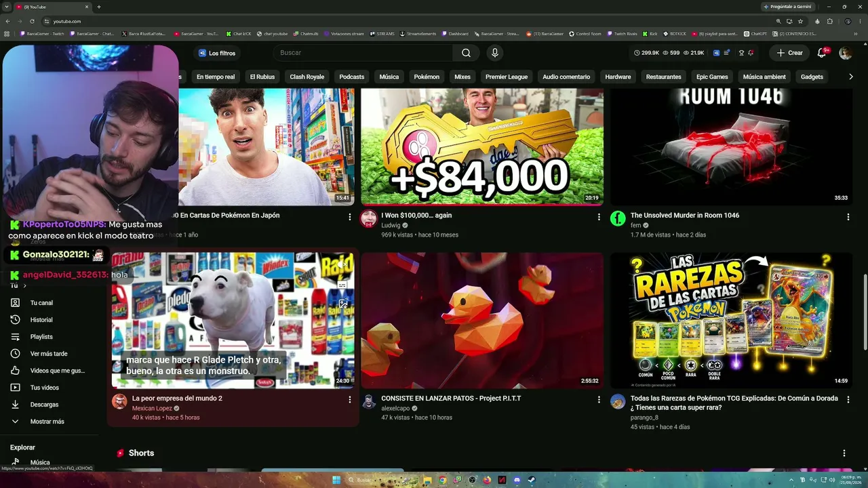This screenshot has height=488, width=868.
Task: Open 'Videos que me gus...' in sidebar
Action: [49, 371]
